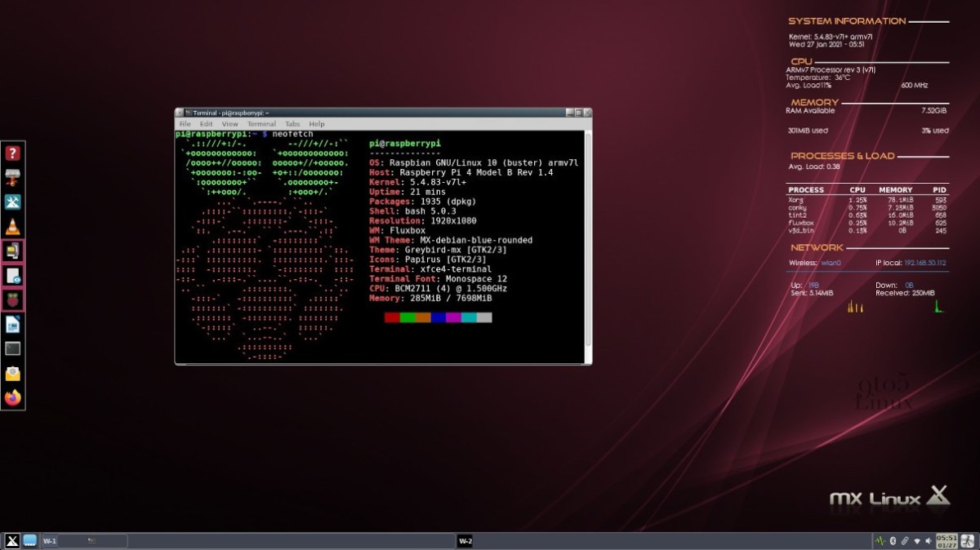The width and height of the screenshot is (980, 550).
Task: Open the help question-mark icon in dock
Action: (14, 153)
